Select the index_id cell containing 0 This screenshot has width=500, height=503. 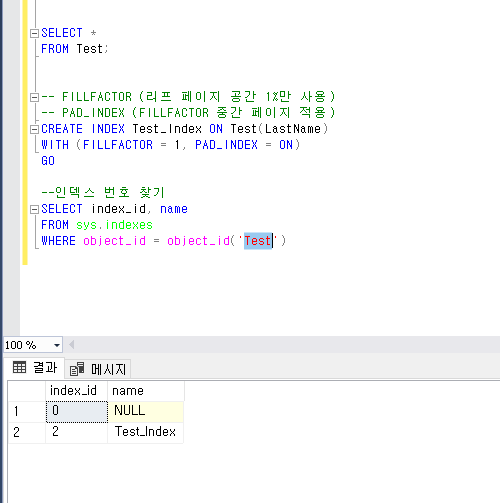(x=77, y=412)
